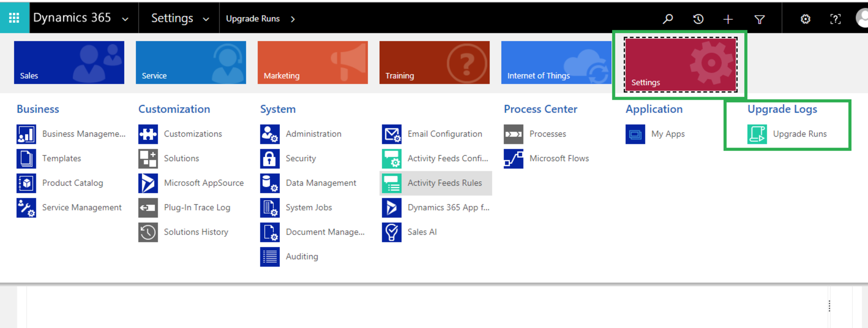Open Data Management under System
This screenshot has width=868, height=328.
pyautogui.click(x=321, y=183)
